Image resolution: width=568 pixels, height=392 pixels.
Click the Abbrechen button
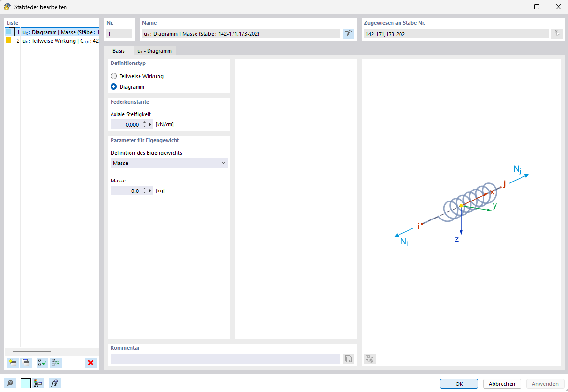coord(502,384)
